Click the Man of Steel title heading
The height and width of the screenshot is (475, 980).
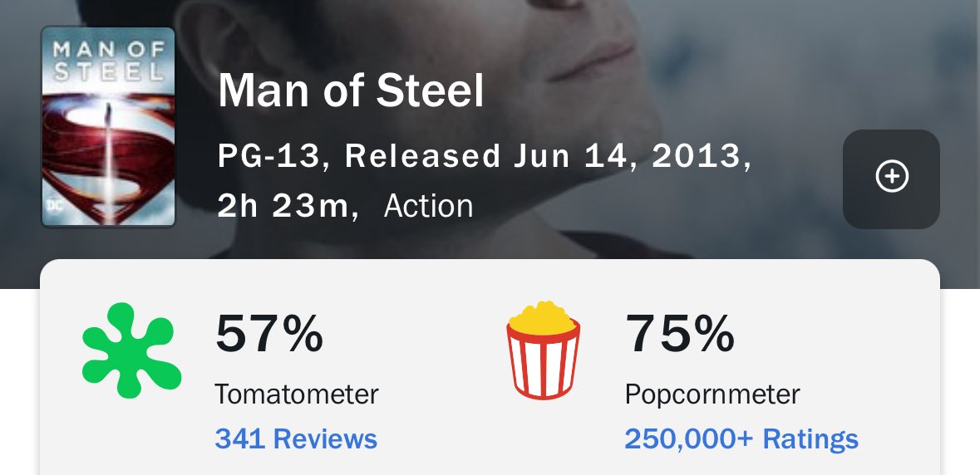(x=351, y=91)
